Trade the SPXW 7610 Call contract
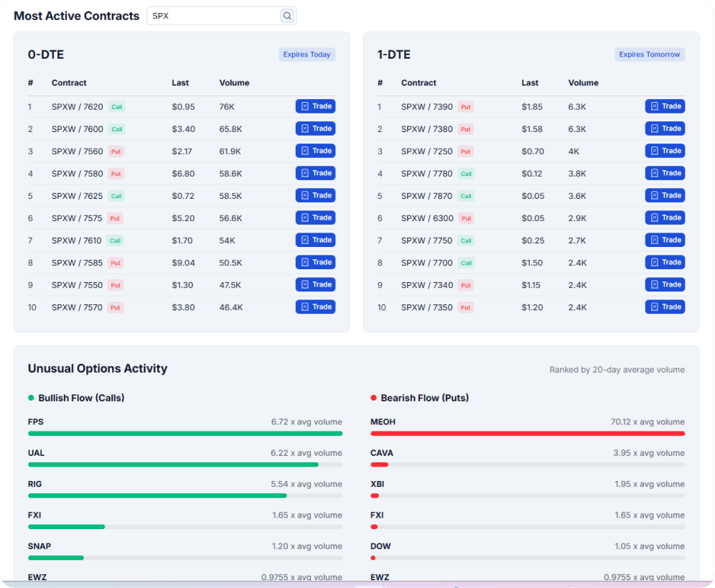Viewport: 715px width, 588px height. [x=315, y=240]
